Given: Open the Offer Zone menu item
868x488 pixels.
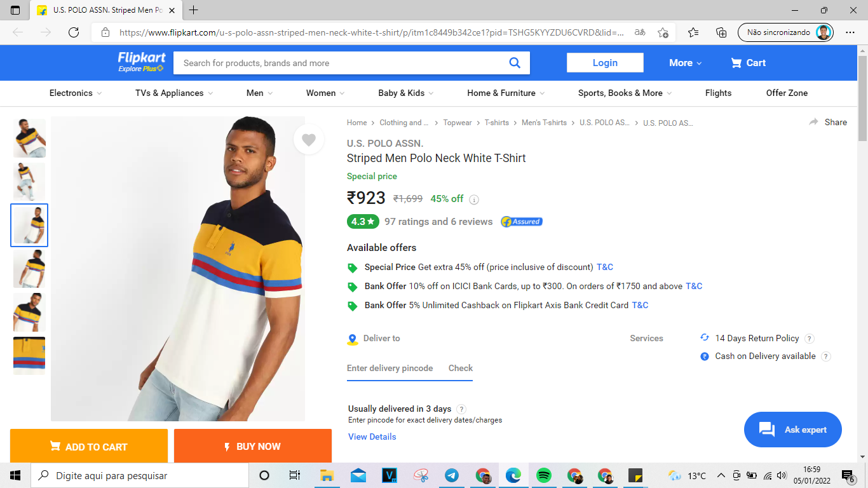Looking at the screenshot, I should (x=787, y=93).
